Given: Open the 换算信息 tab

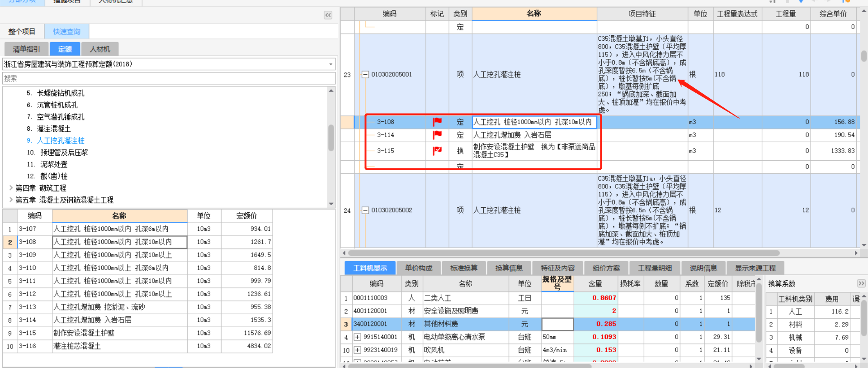Looking at the screenshot, I should (509, 268).
